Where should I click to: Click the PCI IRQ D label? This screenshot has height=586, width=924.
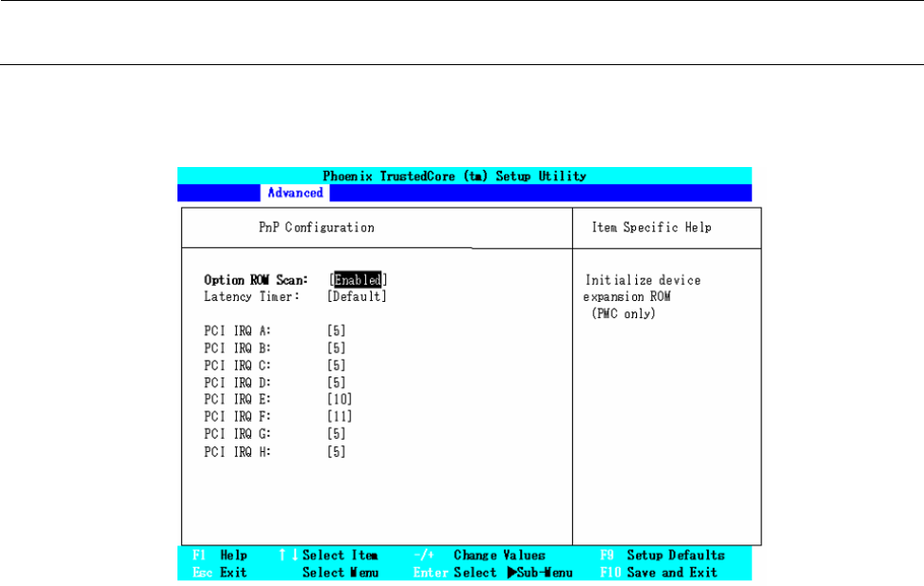(x=238, y=383)
